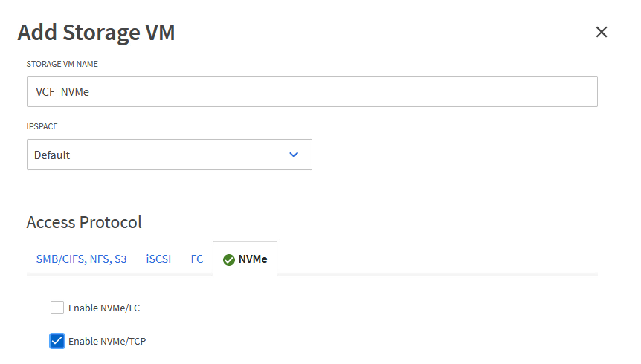641x364 pixels.
Task: Click the 'Default' value in IPspace selector
Action: (x=52, y=155)
